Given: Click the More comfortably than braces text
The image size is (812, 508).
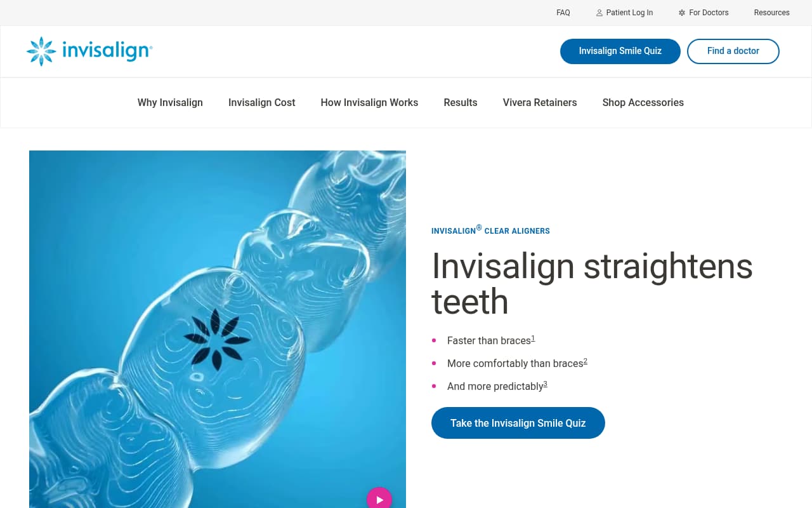Looking at the screenshot, I should pyautogui.click(x=515, y=364).
